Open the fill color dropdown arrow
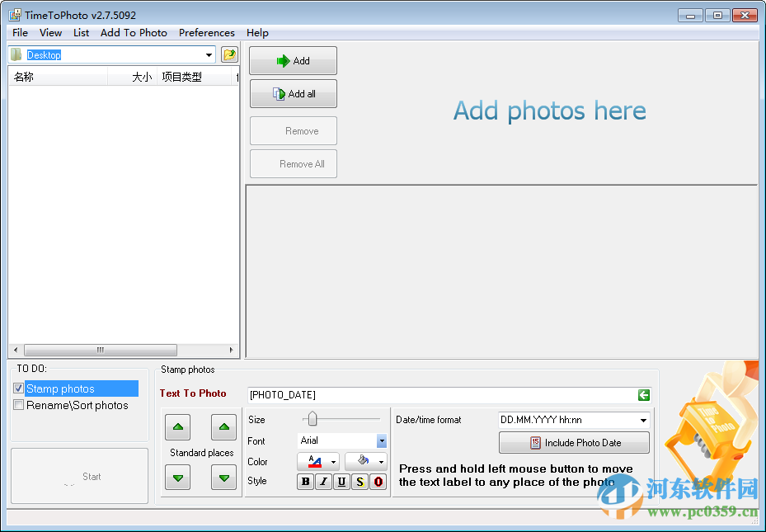This screenshot has width=766, height=532. [x=381, y=462]
